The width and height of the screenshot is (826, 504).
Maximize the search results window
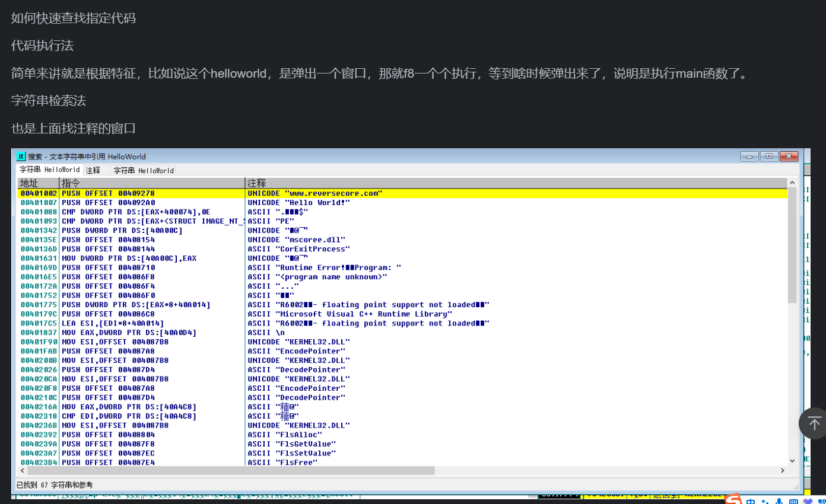pyautogui.click(x=769, y=157)
